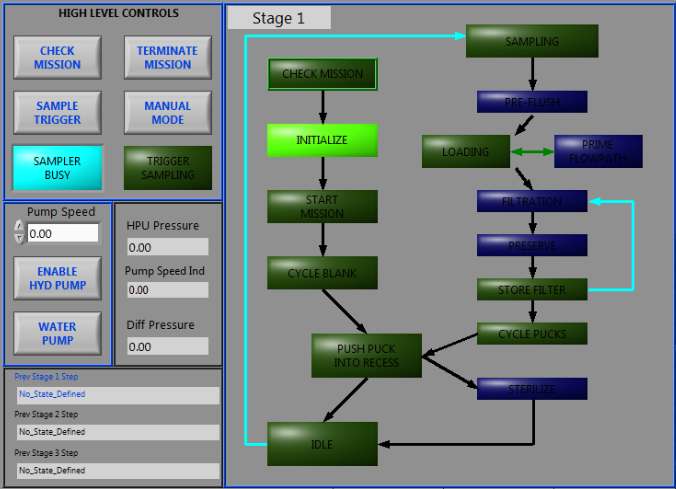This screenshot has width=676, height=489.
Task: Click the HPU Pressure value field
Action: tap(167, 247)
